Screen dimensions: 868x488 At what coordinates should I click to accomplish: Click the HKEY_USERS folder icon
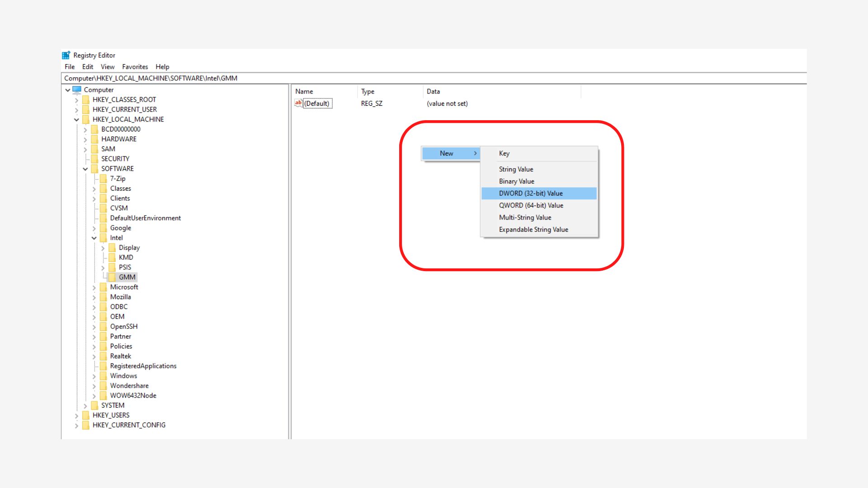[x=86, y=415]
